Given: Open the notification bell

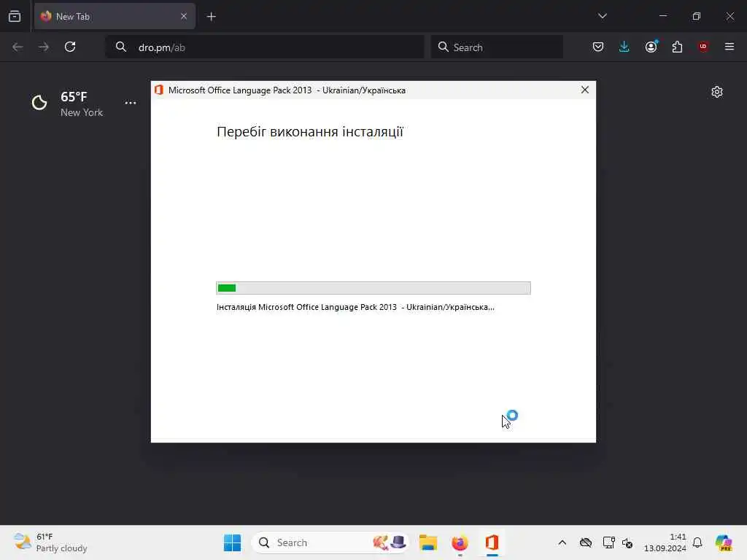Looking at the screenshot, I should click(697, 542).
